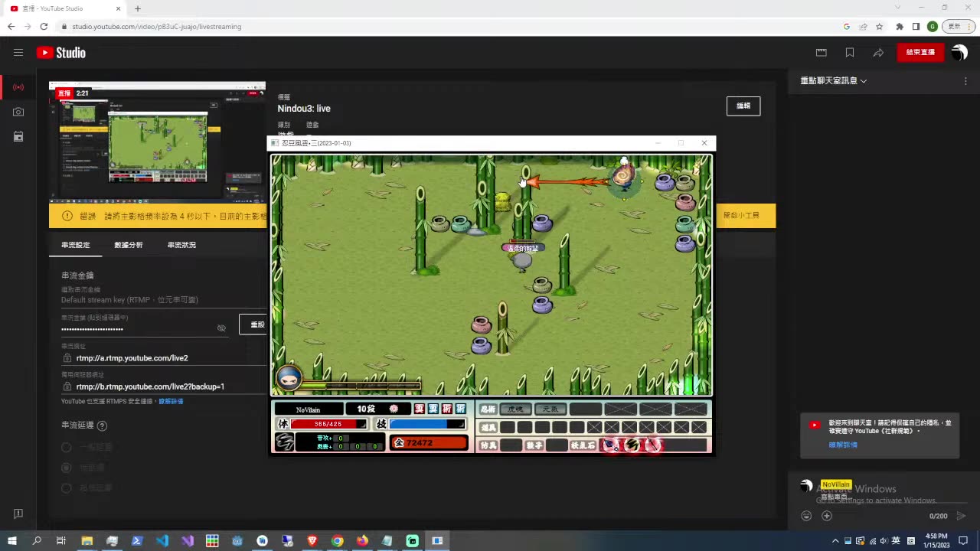Image resolution: width=980 pixels, height=551 pixels.
Task: Click the red health bar 365/425
Action: [x=328, y=424]
